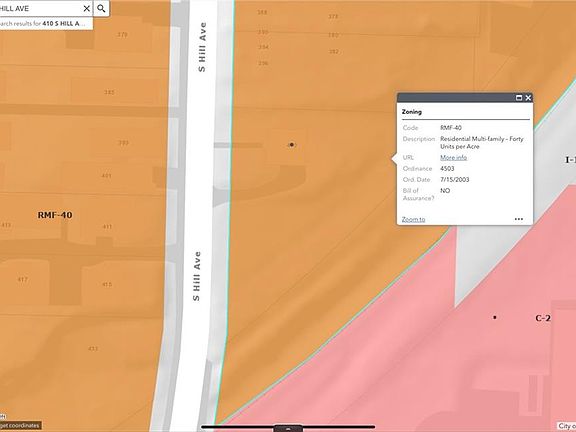Screen dimensions: 576x432
Task: Expand the bottom attribute table handle
Action: [x=288, y=428]
